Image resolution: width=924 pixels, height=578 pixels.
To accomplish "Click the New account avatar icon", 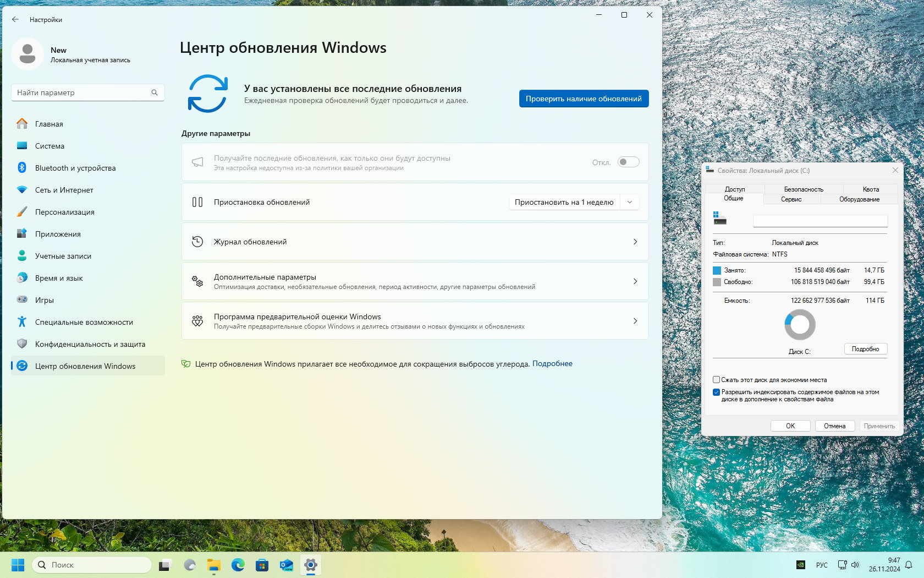I will (27, 53).
